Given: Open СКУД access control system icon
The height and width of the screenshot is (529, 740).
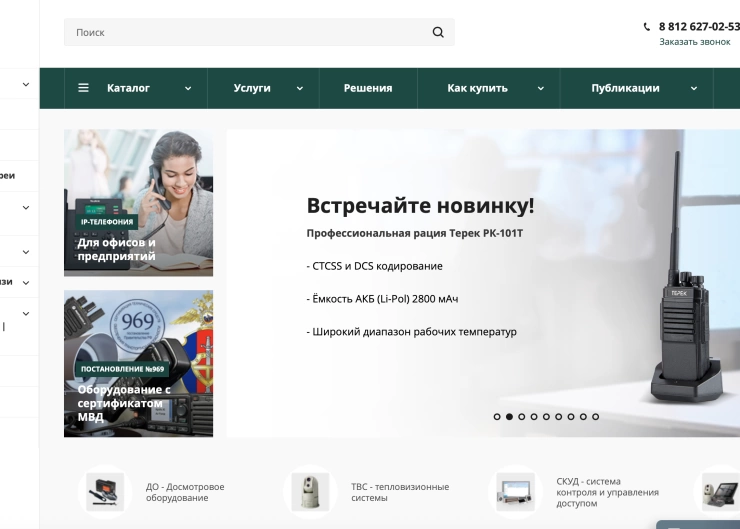Looking at the screenshot, I should [x=515, y=492].
